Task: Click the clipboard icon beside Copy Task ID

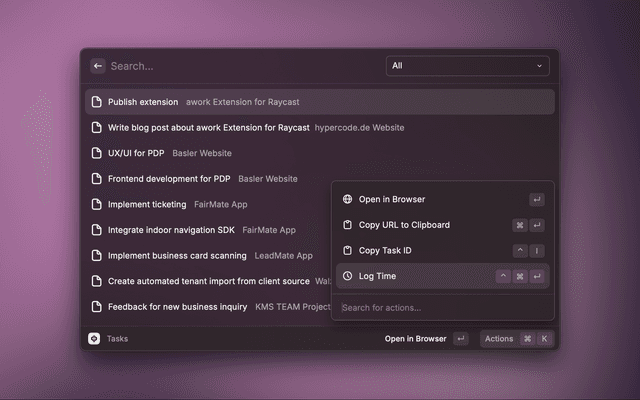Action: [347, 251]
